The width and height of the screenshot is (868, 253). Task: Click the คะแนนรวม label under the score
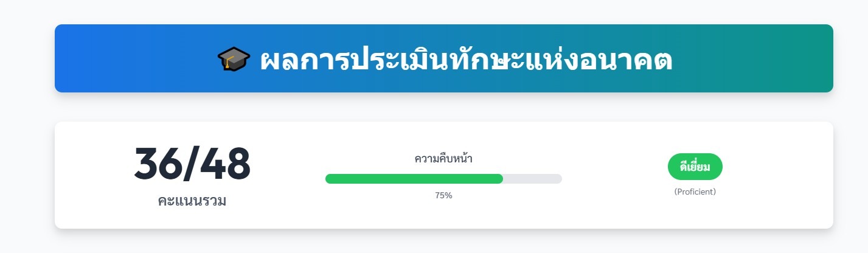[x=192, y=201]
